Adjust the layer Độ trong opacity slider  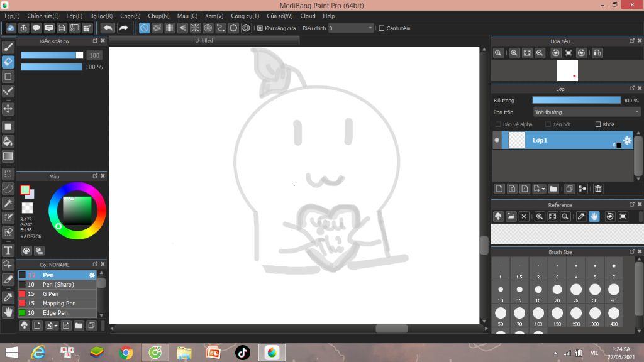coord(576,100)
